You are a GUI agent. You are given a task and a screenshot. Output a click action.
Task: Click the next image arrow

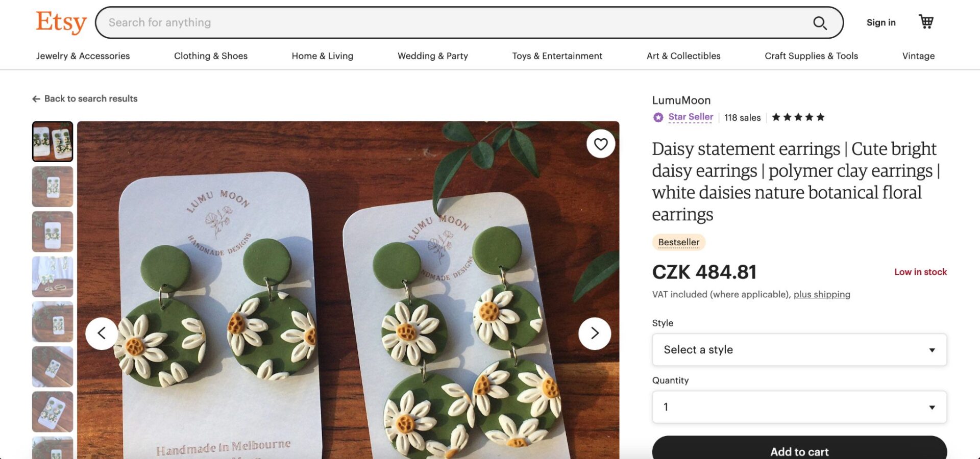[x=594, y=333]
